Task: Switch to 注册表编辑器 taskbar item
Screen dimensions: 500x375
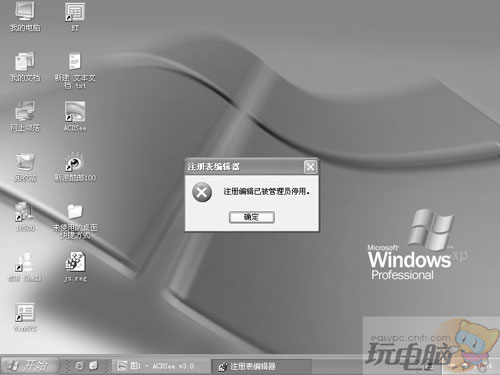Action: [x=262, y=366]
